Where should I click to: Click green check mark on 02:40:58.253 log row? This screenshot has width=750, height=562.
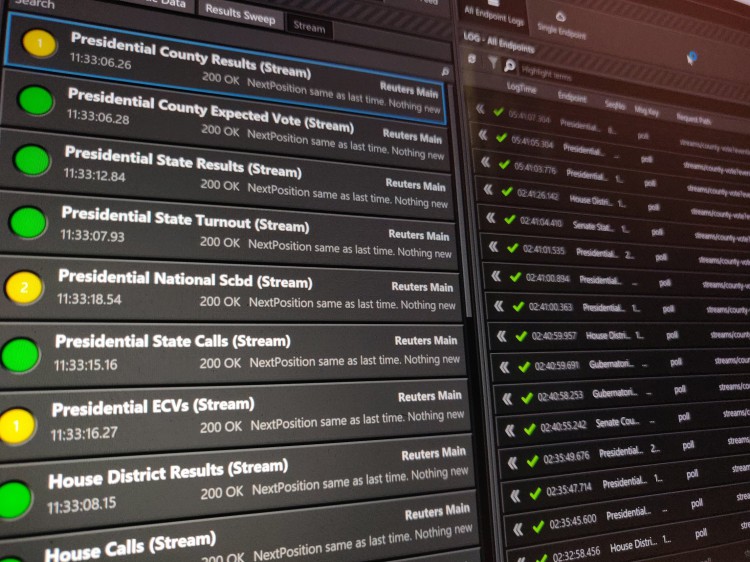pyautogui.click(x=527, y=398)
